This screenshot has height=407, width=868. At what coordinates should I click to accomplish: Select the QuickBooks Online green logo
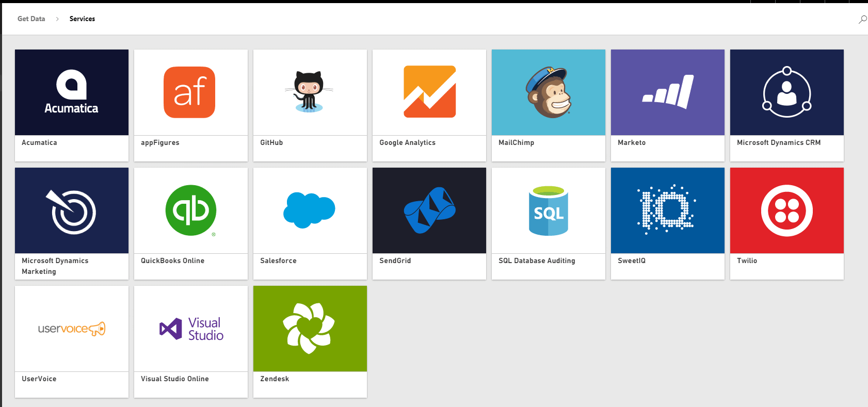(191, 210)
